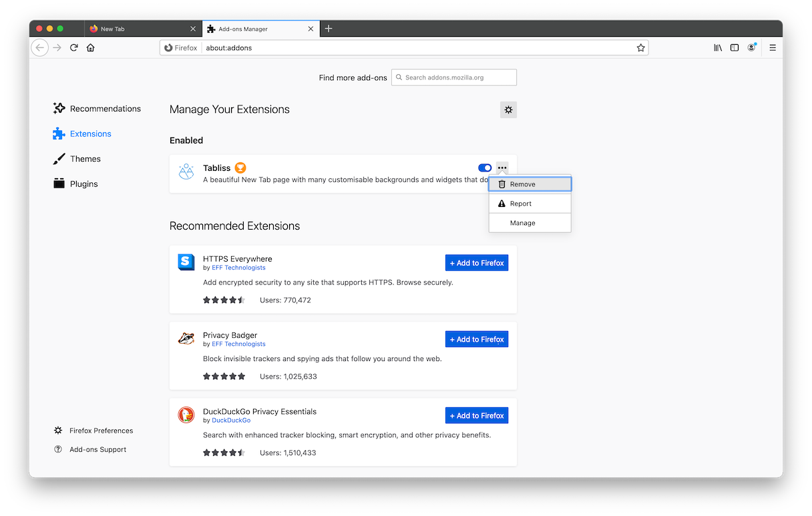The height and width of the screenshot is (516, 812).
Task: Focus the Search addons.mozilla.org field
Action: (x=454, y=77)
